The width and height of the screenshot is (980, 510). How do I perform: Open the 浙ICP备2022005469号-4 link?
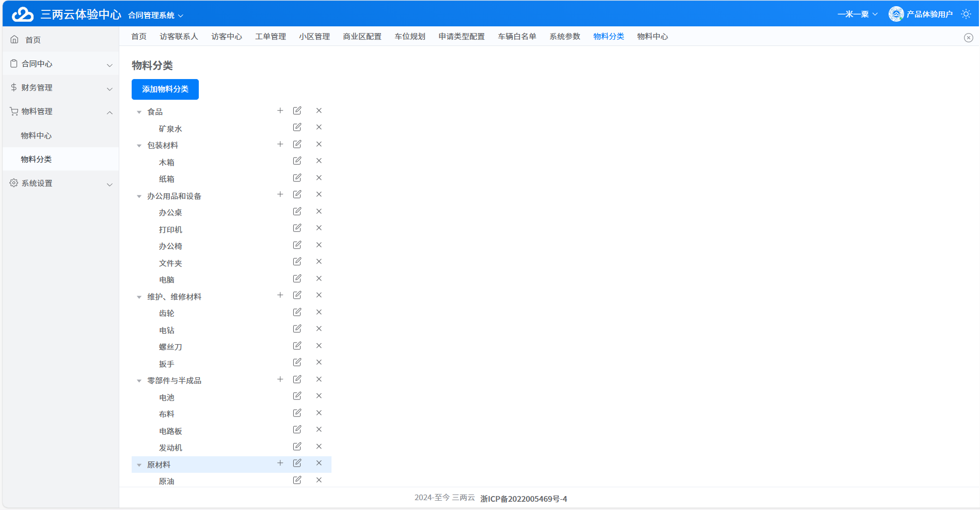click(x=524, y=499)
